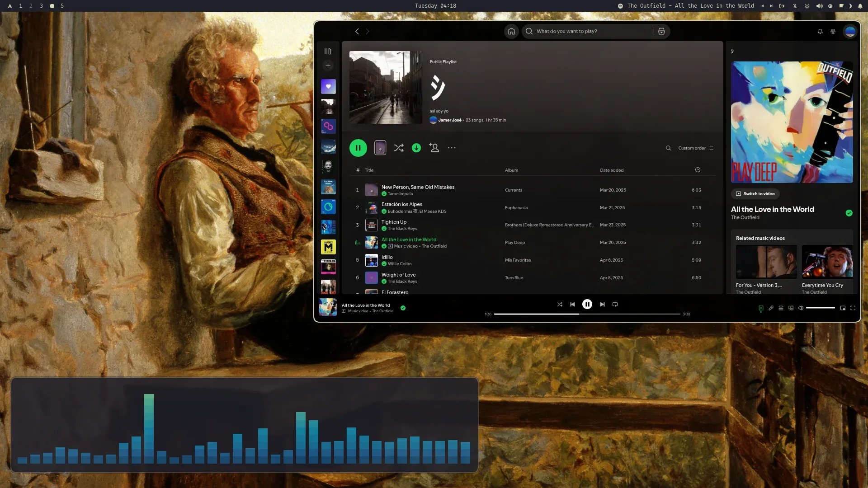Open the artist link Tame Impala
Viewport: 868px width, 488px height.
(x=400, y=194)
